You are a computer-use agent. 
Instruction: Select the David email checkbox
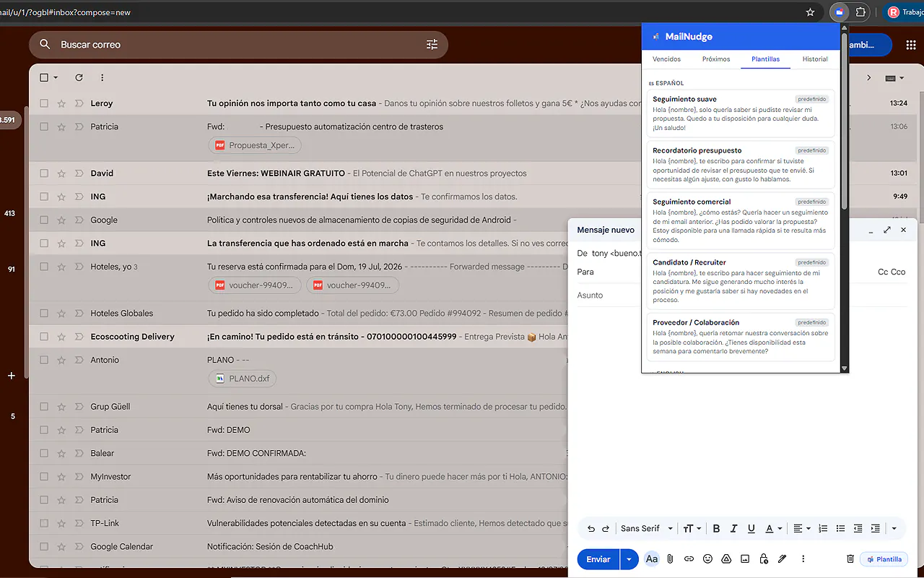pyautogui.click(x=44, y=173)
